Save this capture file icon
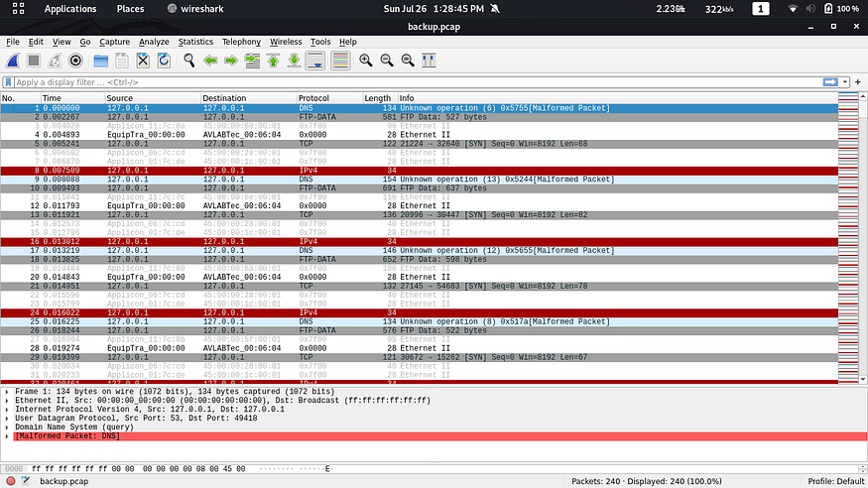 [122, 61]
